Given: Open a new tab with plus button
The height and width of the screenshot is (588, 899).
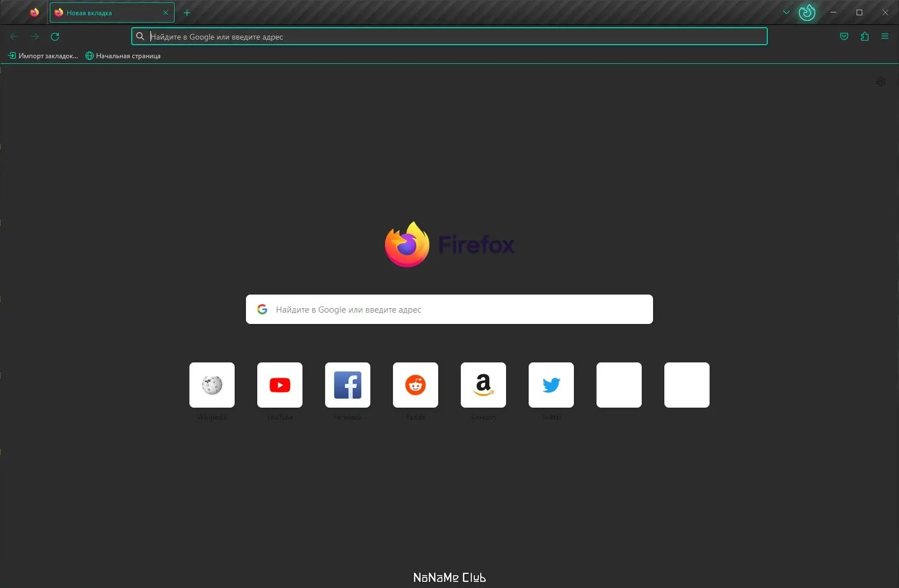Looking at the screenshot, I should pyautogui.click(x=187, y=12).
